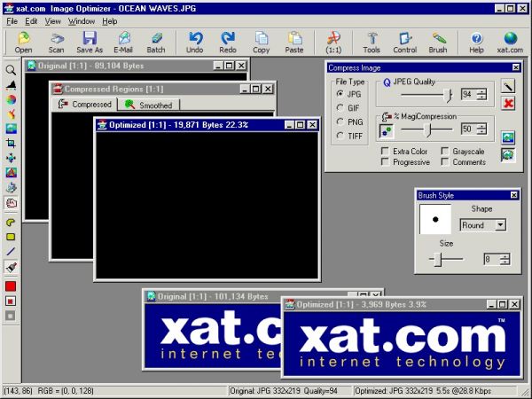Click the MagiCompression value field showing 50
Image resolution: width=532 pixels, height=399 pixels.
[469, 129]
